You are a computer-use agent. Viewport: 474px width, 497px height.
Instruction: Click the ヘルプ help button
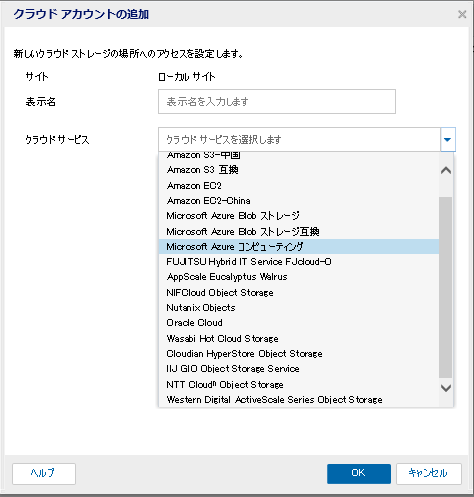(44, 474)
